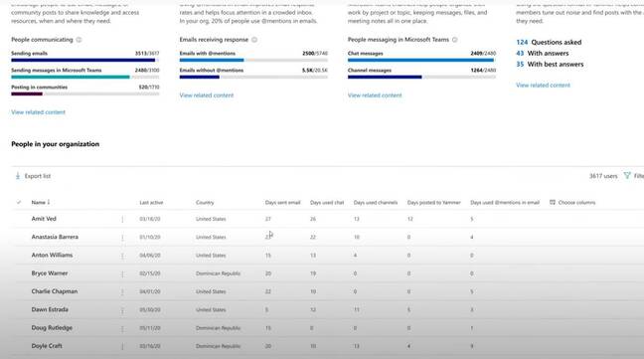Click the Last active column header
The height and width of the screenshot is (359, 644).
point(151,203)
